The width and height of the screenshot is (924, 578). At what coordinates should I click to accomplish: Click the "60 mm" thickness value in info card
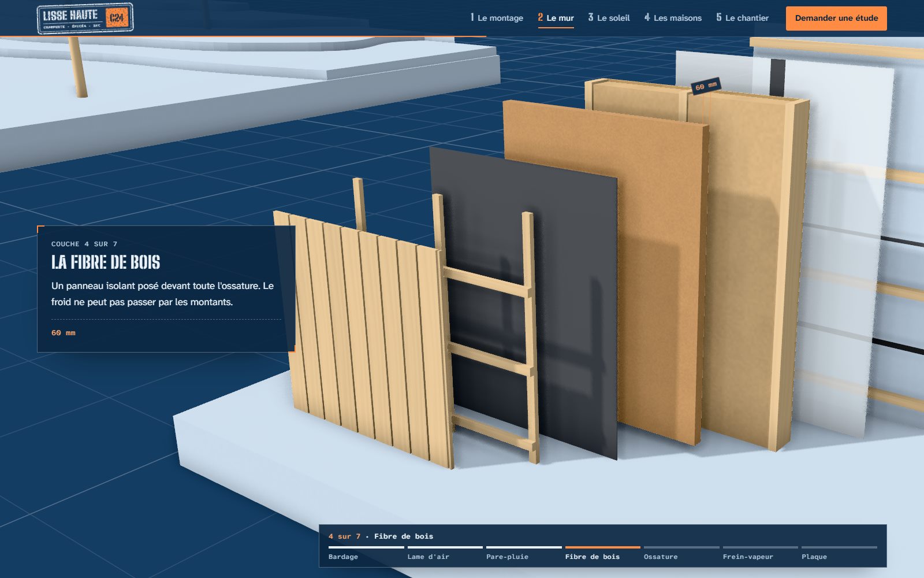(64, 333)
